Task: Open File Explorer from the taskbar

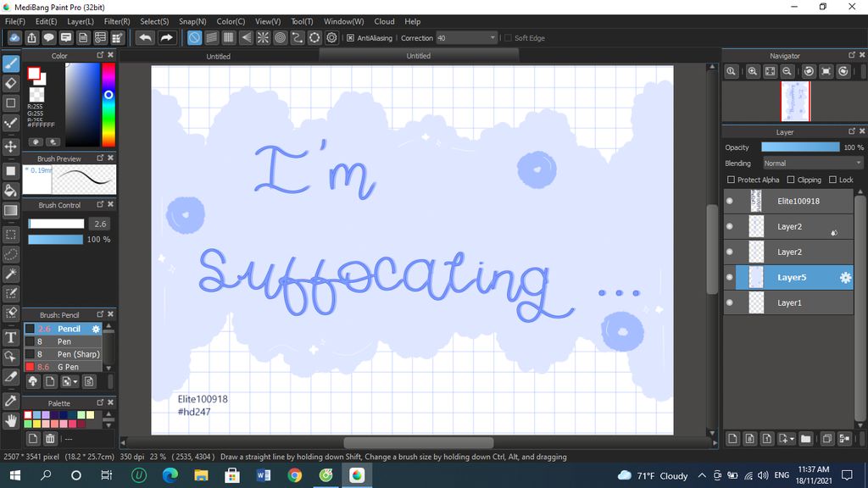Action: coord(201,475)
